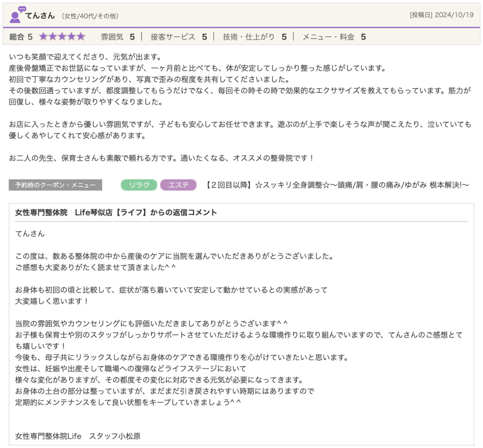Select the green リラク tag
This screenshot has height=448, width=483.
[139, 185]
